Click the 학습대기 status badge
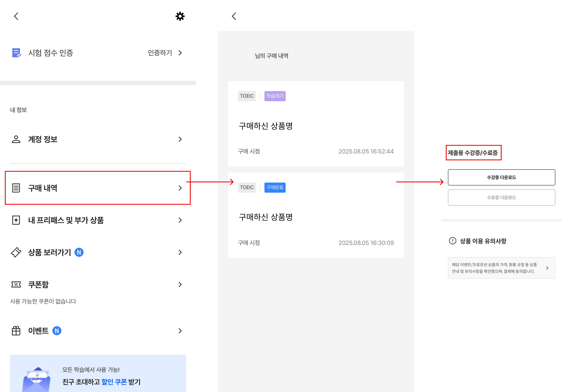This screenshot has width=562, height=392. (x=275, y=96)
